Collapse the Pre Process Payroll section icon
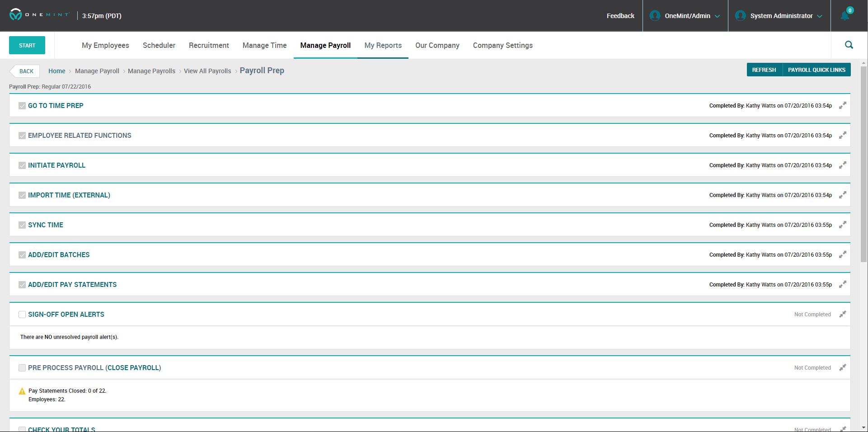This screenshot has width=868, height=432. coord(843,368)
